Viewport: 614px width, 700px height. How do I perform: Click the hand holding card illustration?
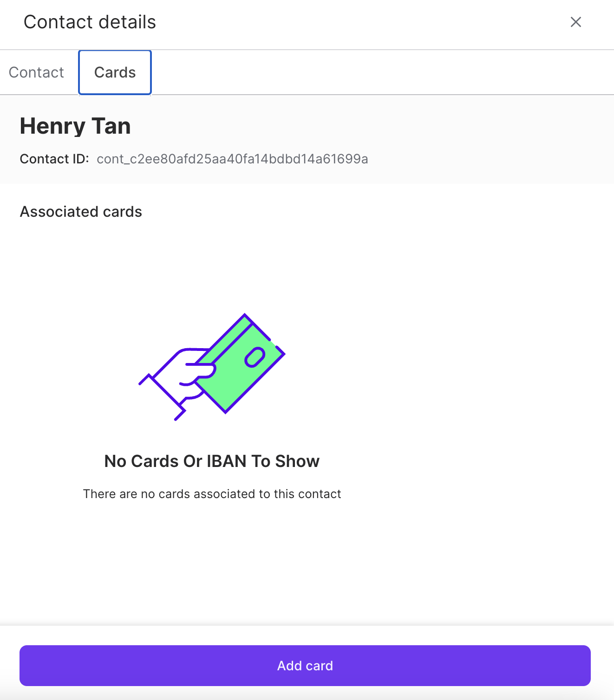pos(212,367)
